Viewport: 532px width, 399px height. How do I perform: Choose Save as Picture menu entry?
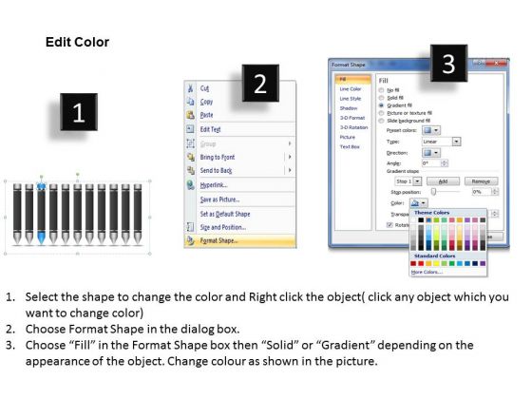click(219, 199)
